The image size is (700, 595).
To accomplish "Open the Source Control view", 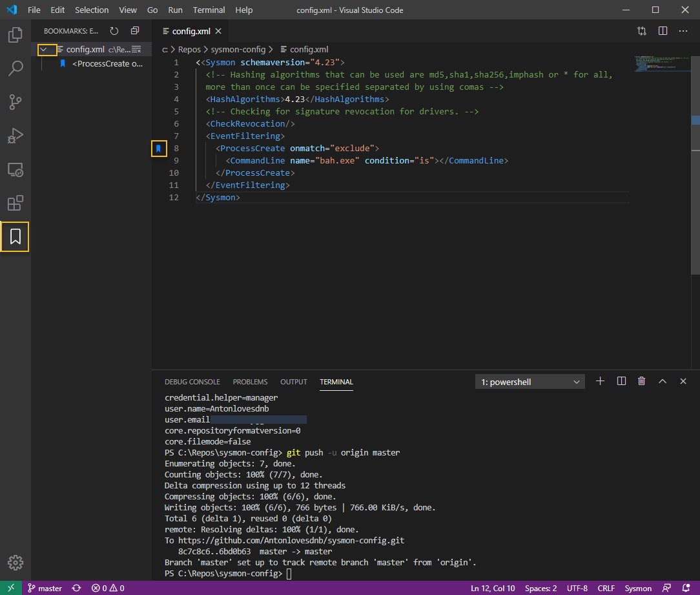I will point(15,101).
